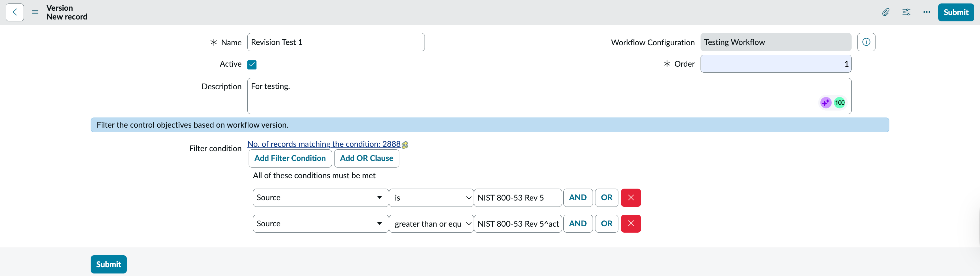Image resolution: width=980 pixels, height=276 pixels.
Task: Click value field 'NIST 800-53 Rev 5'
Action: (518, 198)
